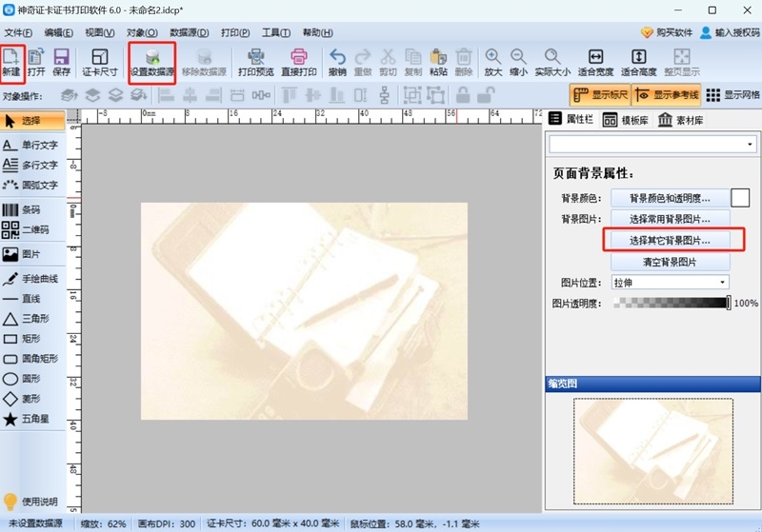Toggle the 显示标尺 ruler display
Image resolution: width=762 pixels, height=532 pixels.
tap(600, 95)
